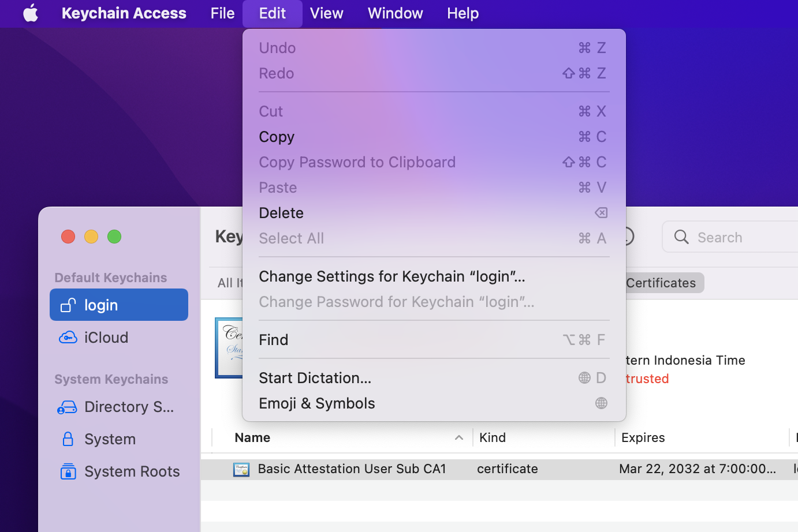Click the magnifying glass search icon

click(681, 237)
